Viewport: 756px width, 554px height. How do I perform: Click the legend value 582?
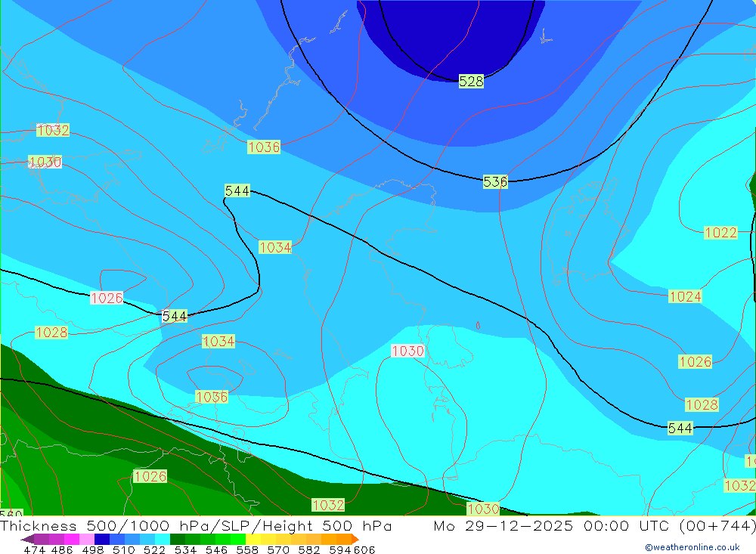click(x=309, y=549)
